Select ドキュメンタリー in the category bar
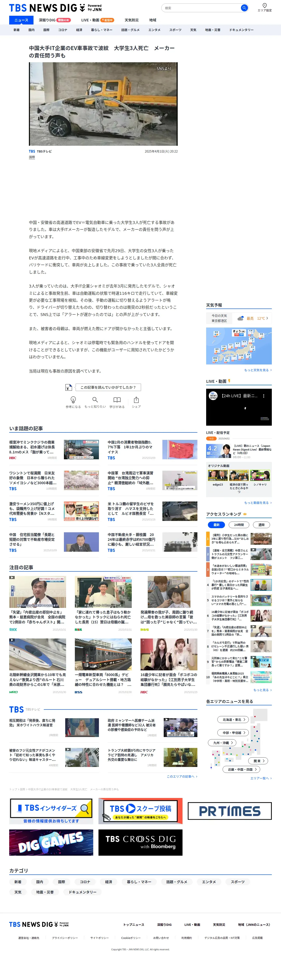This screenshot has width=281, height=980. [241, 30]
